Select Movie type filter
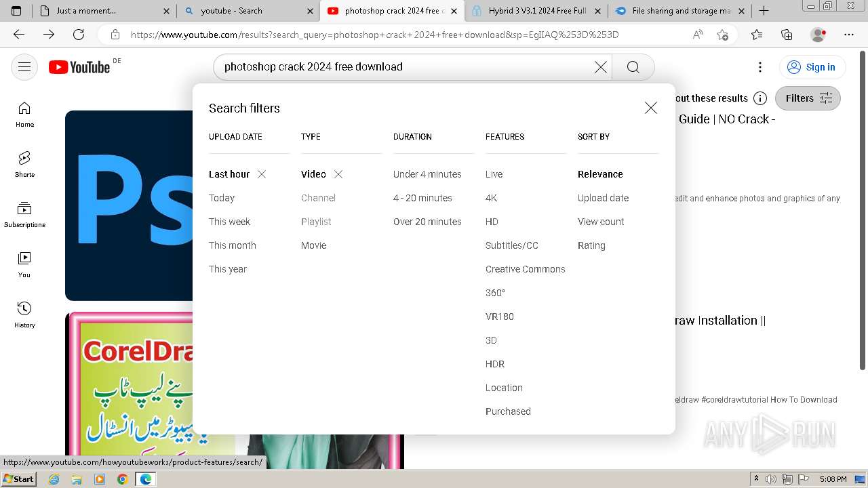The image size is (868, 488). tap(314, 245)
